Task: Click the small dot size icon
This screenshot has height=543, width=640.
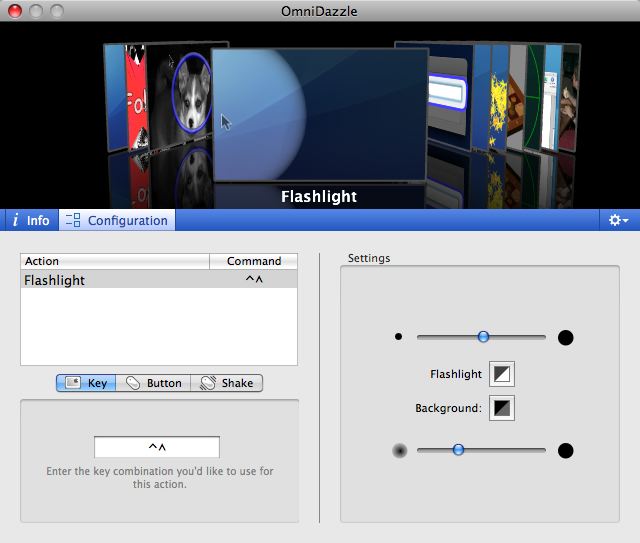Action: (398, 337)
